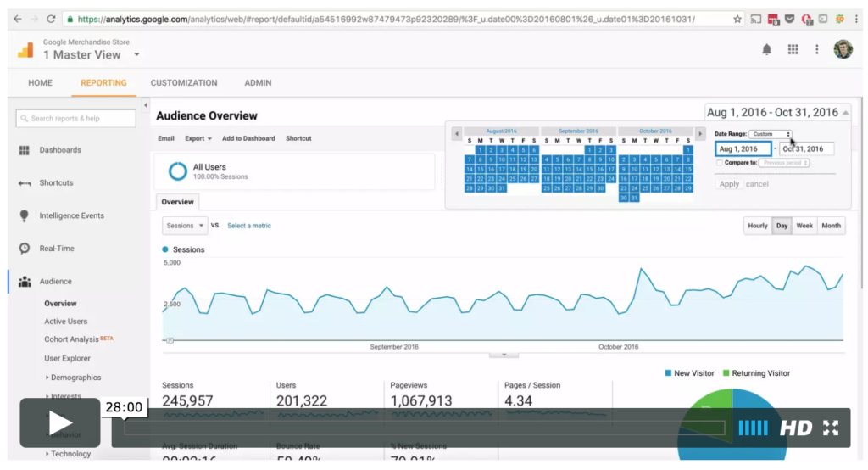868x470 pixels.
Task: Click the August 2016 month header
Action: 501,131
